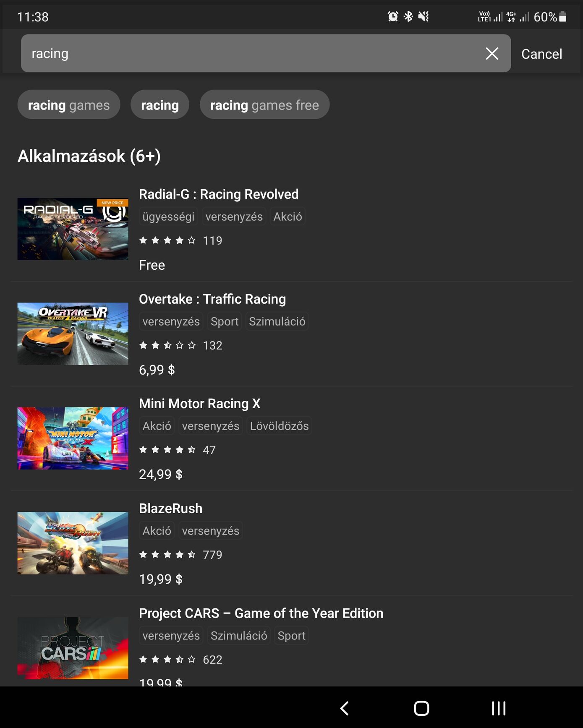Select Akció tag on BlazeRush

157,531
